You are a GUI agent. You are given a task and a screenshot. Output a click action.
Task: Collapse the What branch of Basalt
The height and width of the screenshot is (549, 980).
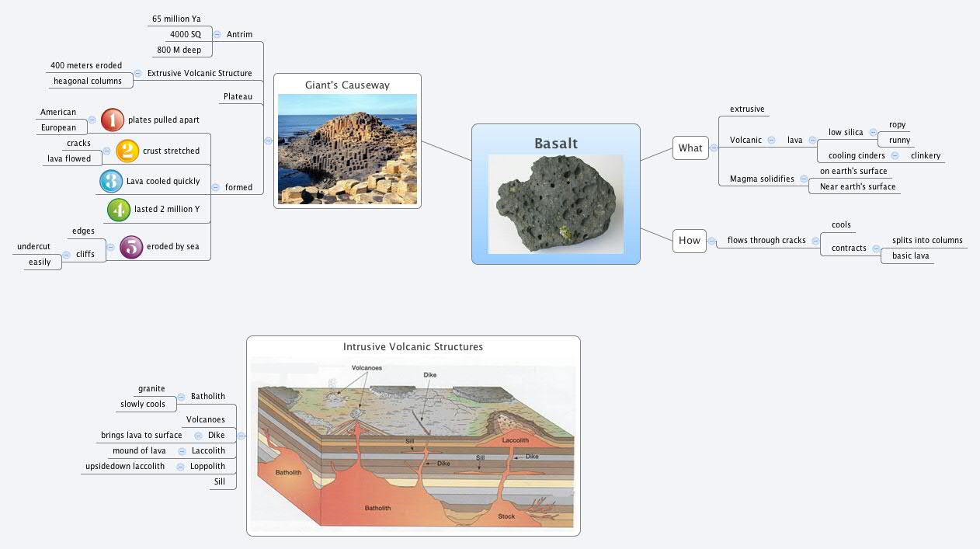tap(712, 148)
